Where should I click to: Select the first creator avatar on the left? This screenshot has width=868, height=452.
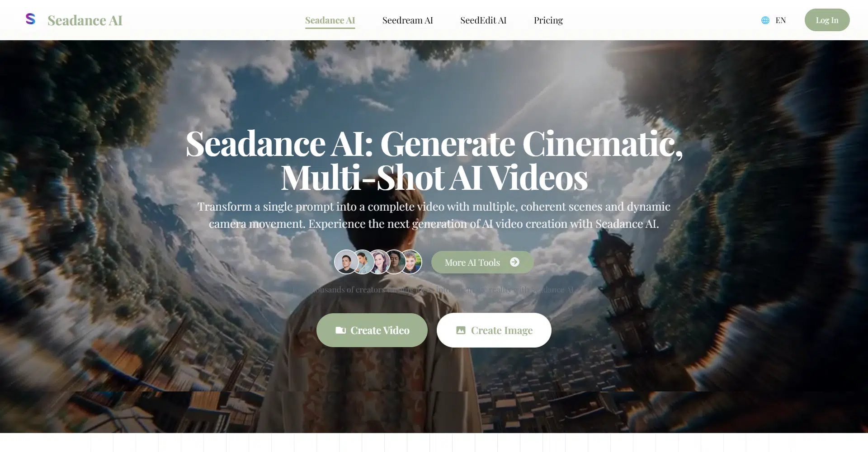point(345,262)
